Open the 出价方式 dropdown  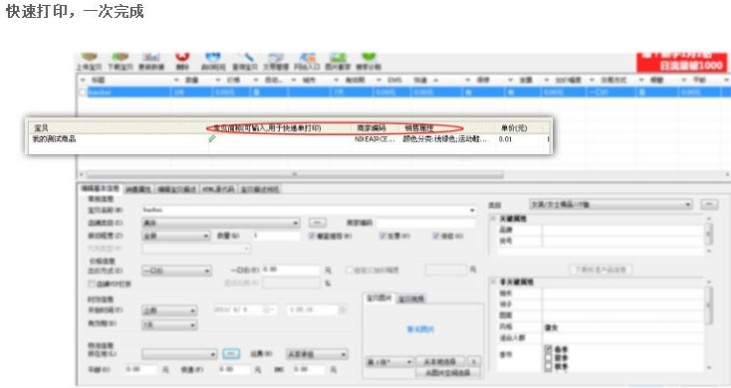tap(176, 270)
